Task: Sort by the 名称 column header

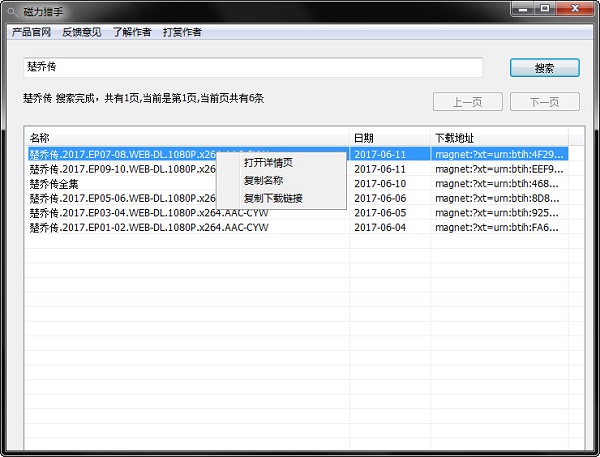Action: [x=186, y=137]
